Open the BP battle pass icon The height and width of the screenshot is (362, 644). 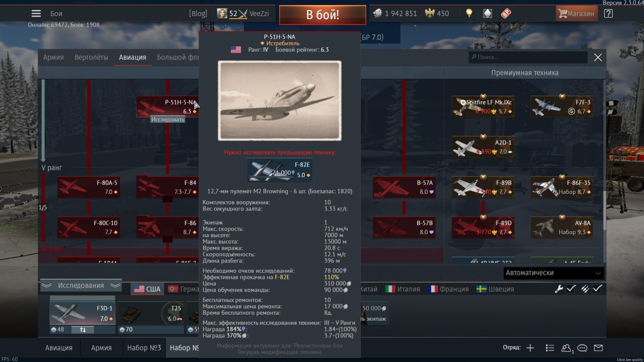tap(506, 14)
